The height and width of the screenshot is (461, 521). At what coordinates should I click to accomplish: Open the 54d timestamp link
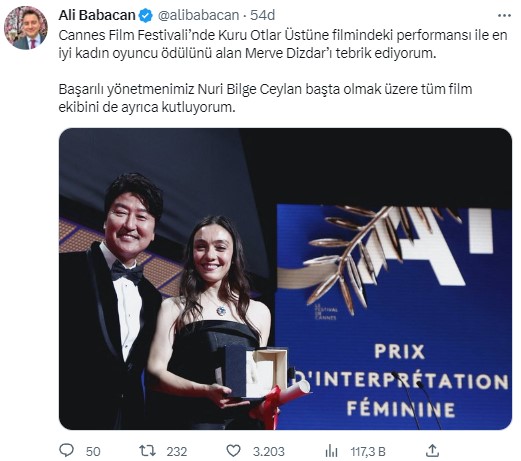[x=262, y=15]
